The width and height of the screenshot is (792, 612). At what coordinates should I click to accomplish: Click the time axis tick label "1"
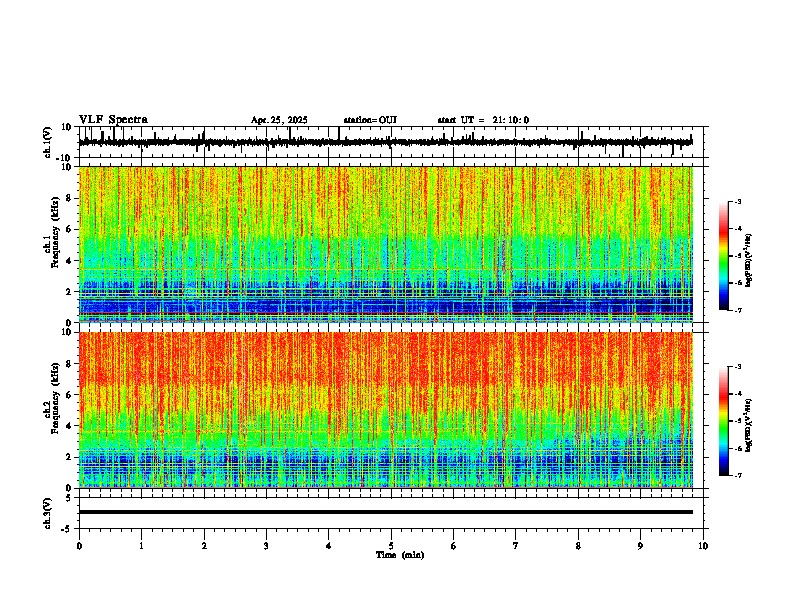tap(141, 546)
